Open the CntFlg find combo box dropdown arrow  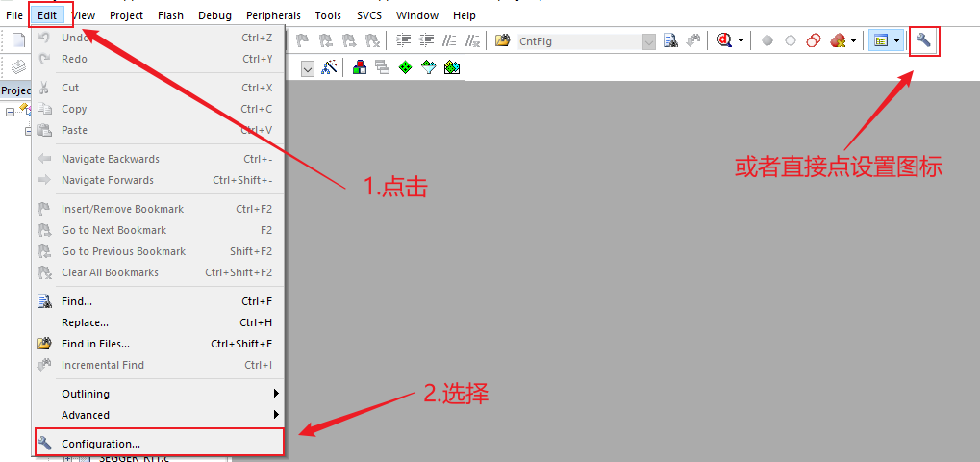coord(649,42)
